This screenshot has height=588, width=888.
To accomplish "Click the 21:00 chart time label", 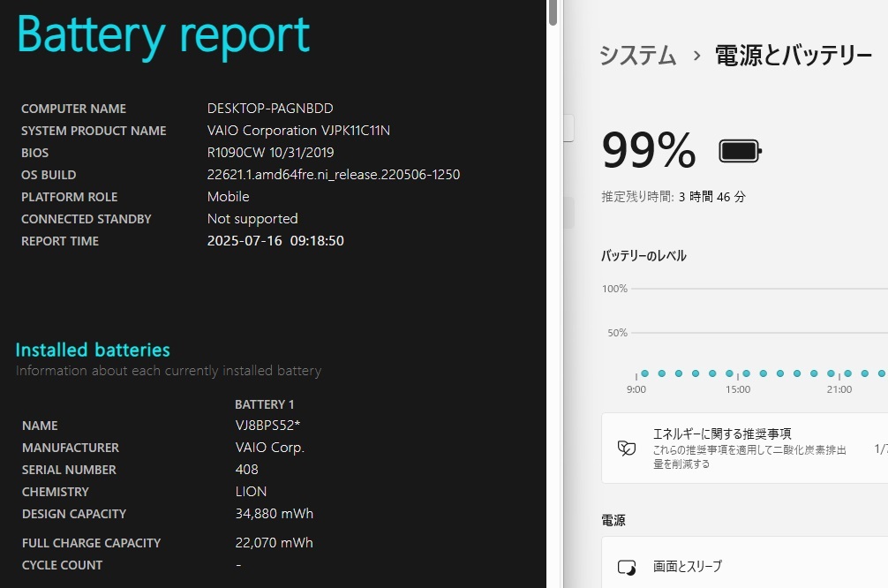I will point(839,389).
